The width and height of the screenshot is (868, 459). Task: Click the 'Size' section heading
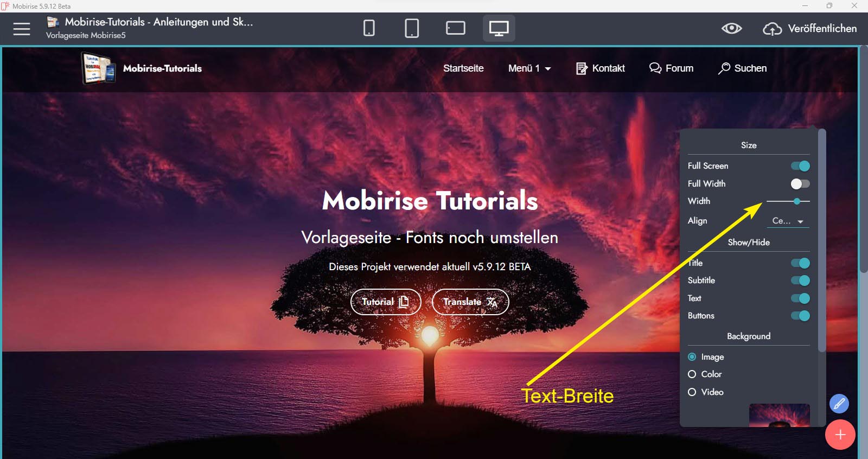pos(749,145)
